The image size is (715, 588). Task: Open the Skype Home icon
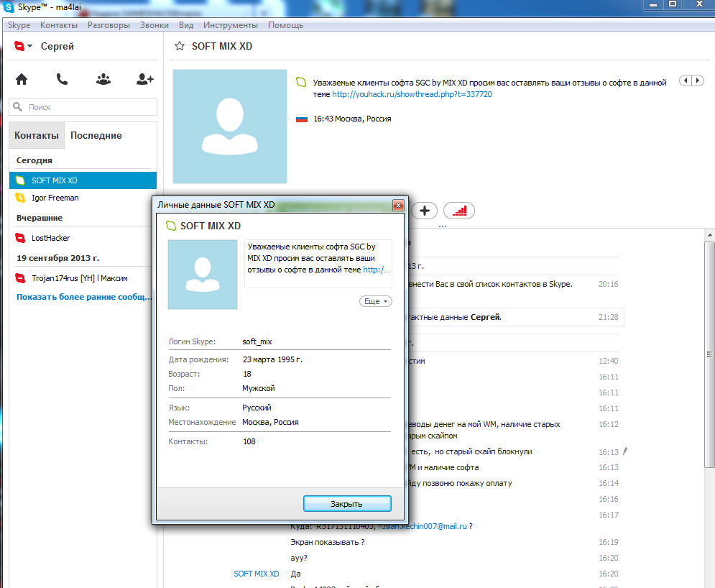tap(22, 79)
